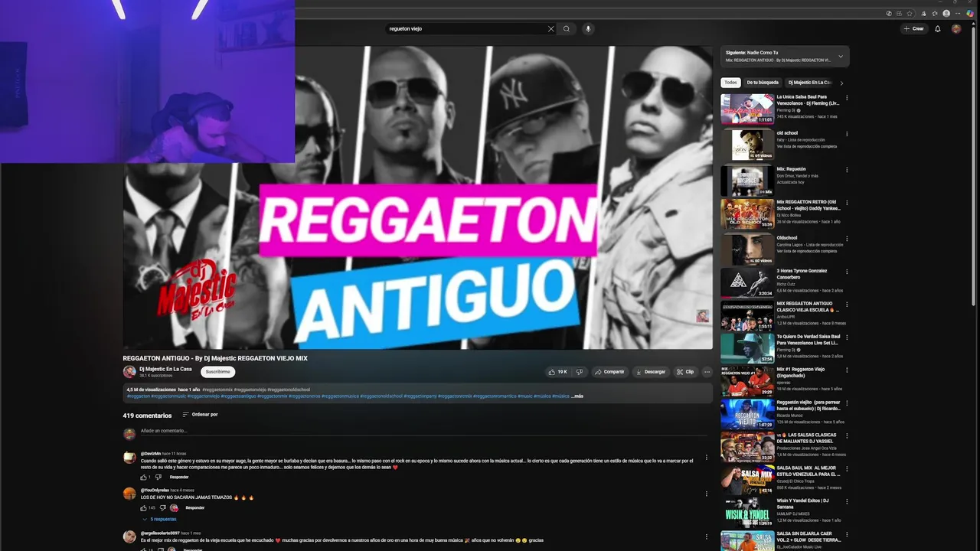Clear the search box with the X icon
The height and width of the screenshot is (551, 980).
pyautogui.click(x=550, y=29)
